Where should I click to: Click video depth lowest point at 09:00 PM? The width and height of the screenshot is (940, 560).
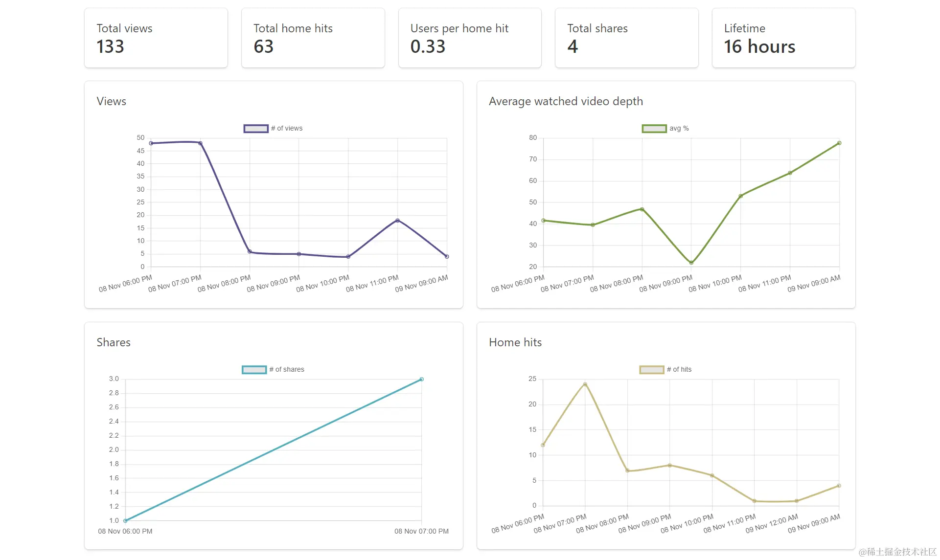coord(691,263)
